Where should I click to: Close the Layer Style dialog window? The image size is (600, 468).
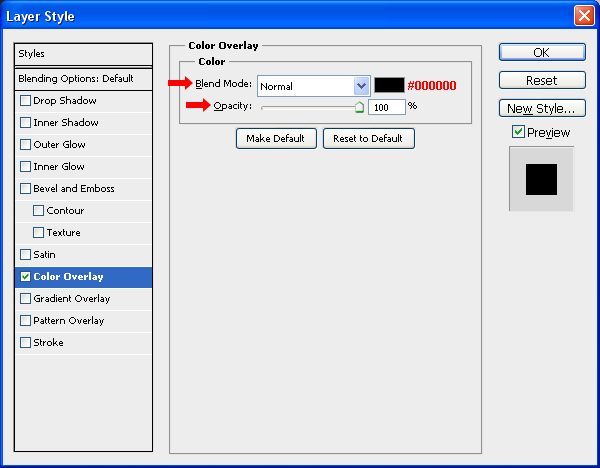[583, 16]
